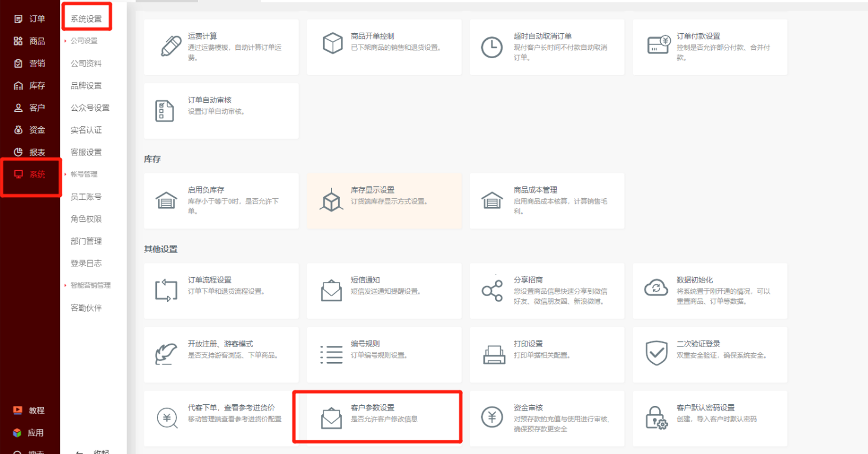The image size is (868, 454).
Task: Select the 营销 bag icon in sidebar
Action: (x=18, y=64)
